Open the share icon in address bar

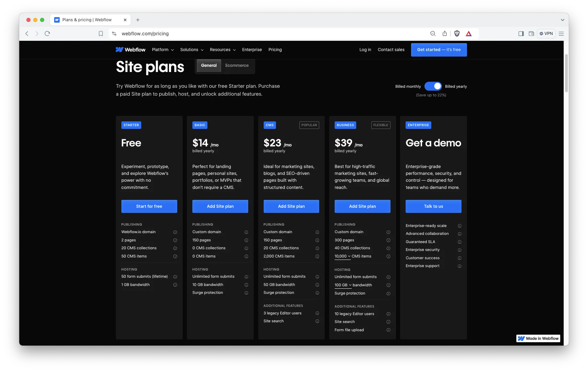[x=445, y=34]
